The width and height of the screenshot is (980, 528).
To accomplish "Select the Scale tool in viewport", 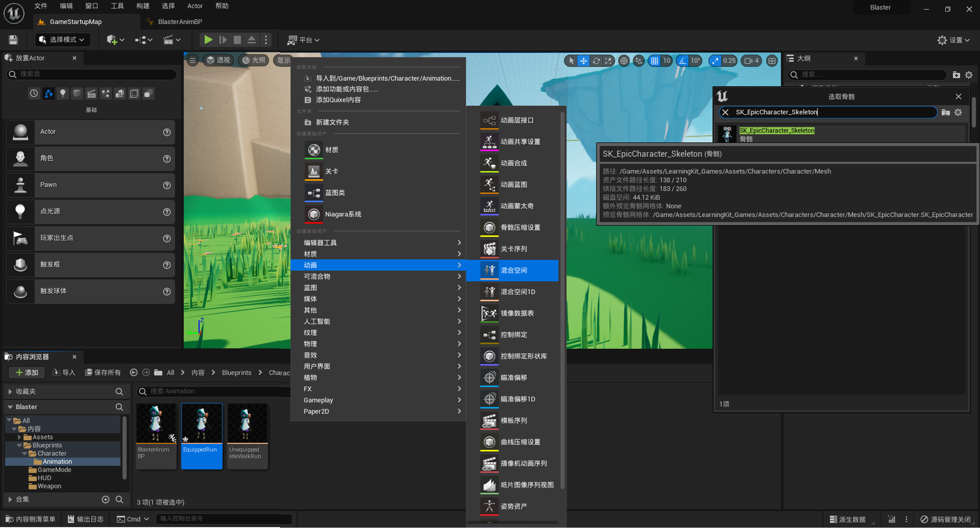I will [x=608, y=61].
